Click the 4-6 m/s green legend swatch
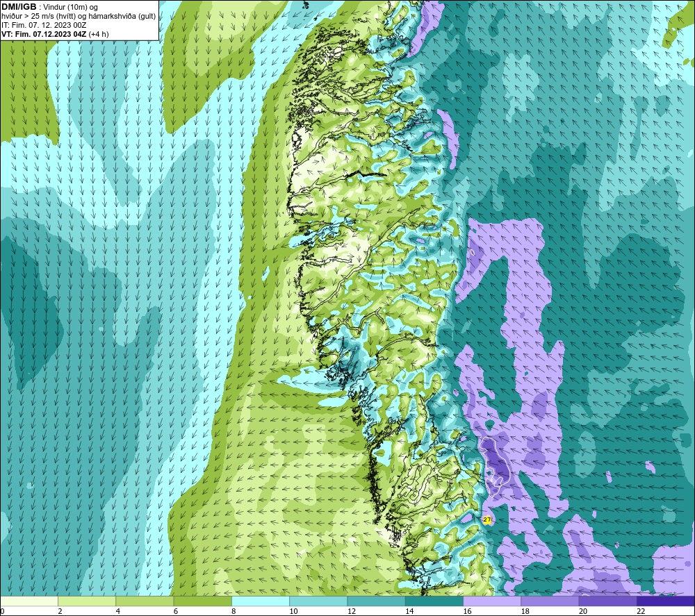 coord(145,601)
